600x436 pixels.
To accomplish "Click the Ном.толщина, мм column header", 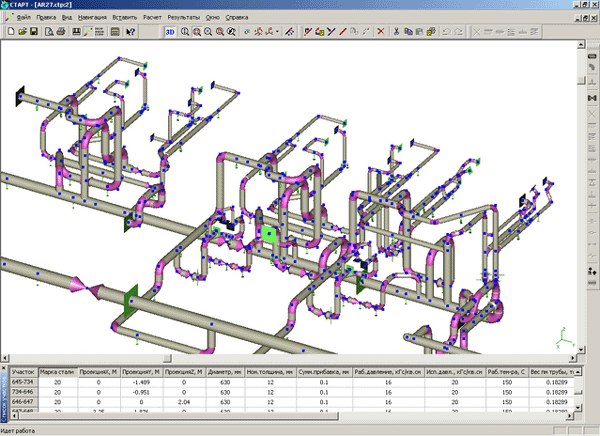I will (271, 372).
